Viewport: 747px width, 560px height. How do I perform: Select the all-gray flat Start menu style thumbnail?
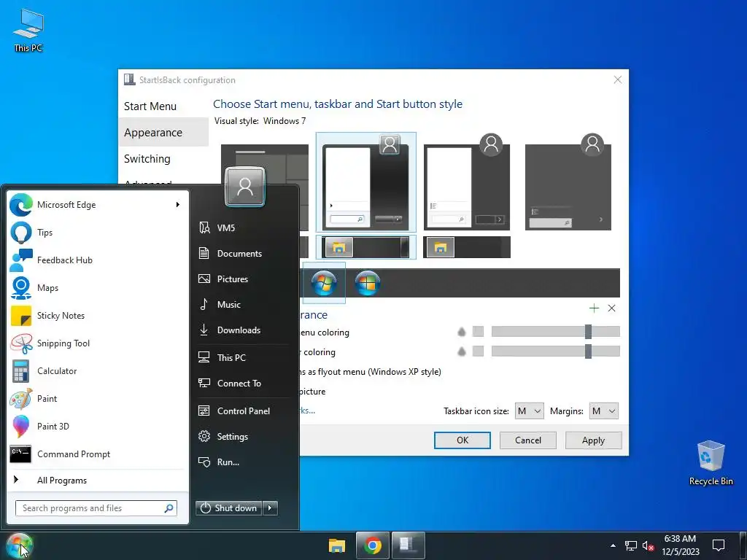pos(568,182)
